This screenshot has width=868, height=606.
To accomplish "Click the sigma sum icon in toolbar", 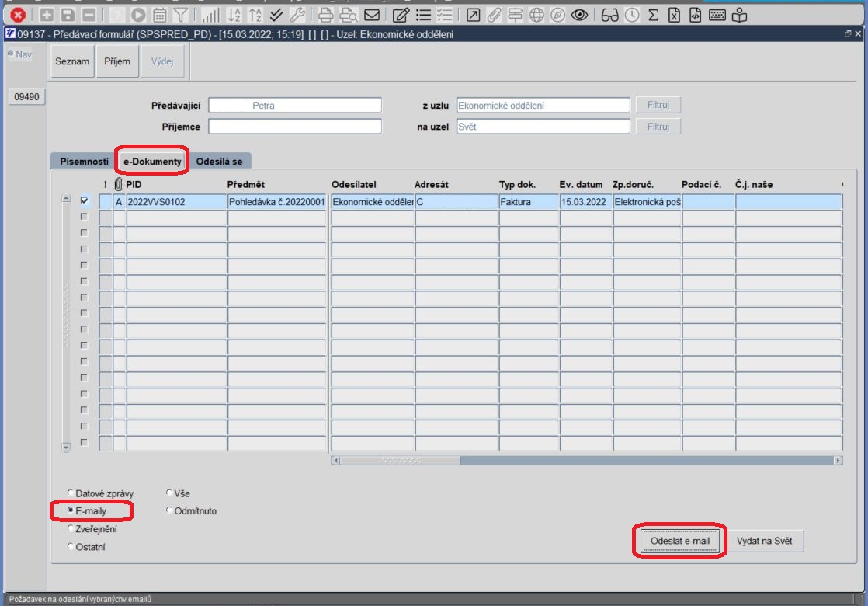I will click(653, 15).
